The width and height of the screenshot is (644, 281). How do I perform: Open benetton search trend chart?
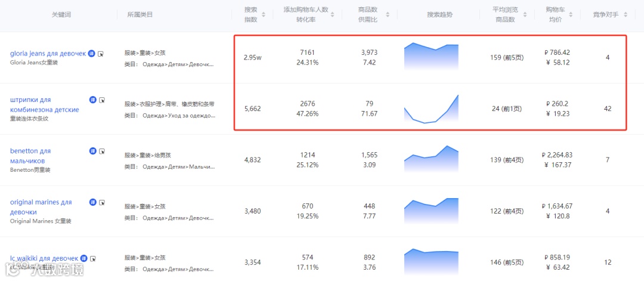(431, 159)
